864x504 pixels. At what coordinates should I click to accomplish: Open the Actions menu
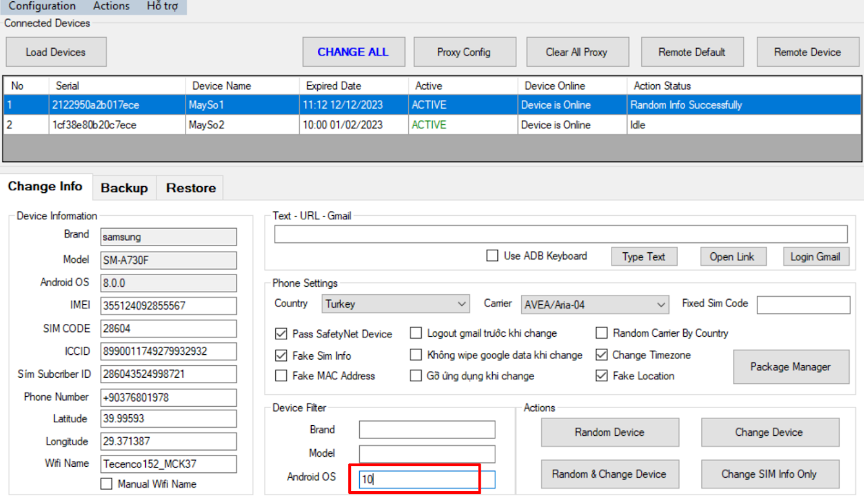click(x=111, y=6)
